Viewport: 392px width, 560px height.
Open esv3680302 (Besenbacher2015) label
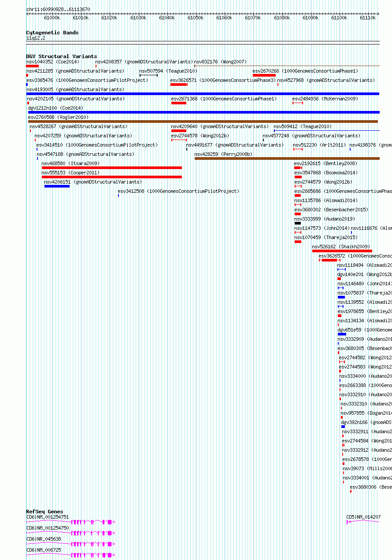tap(331, 210)
